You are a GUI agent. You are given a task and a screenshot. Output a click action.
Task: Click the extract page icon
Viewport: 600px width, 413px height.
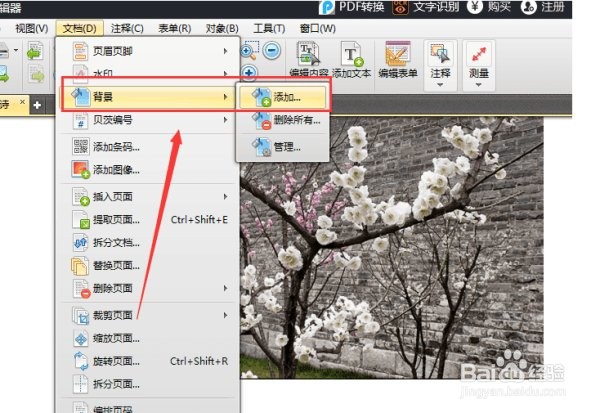point(81,220)
